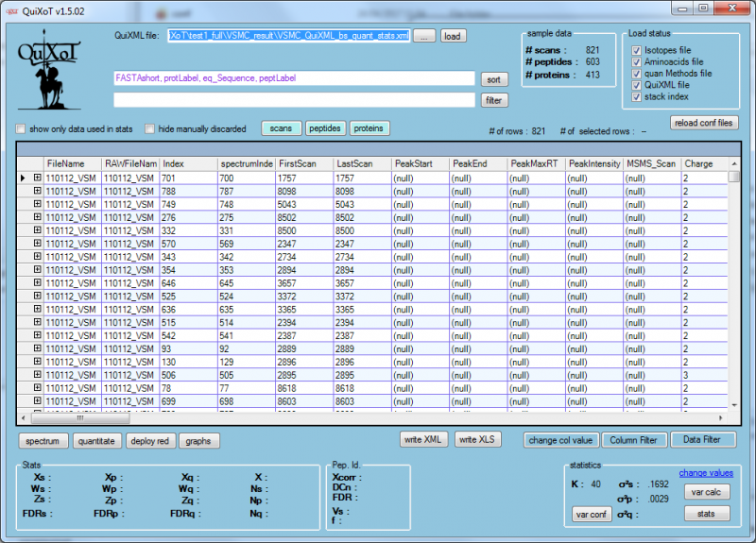756x543 pixels.
Task: Switch to the peptides view
Action: 325,128
